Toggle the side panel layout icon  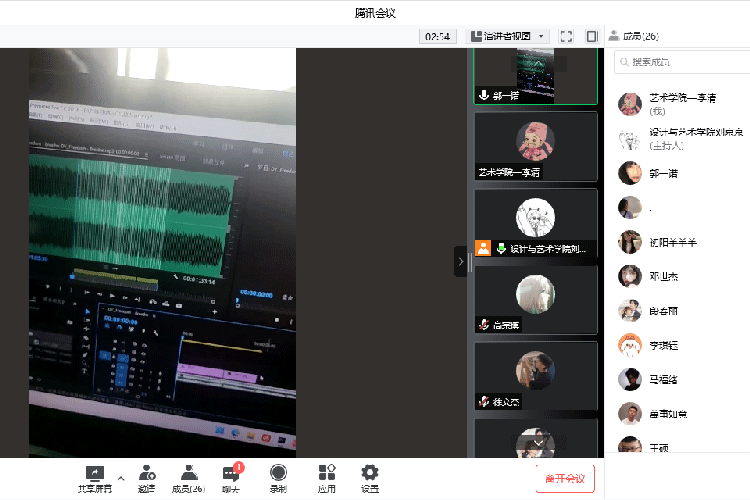pyautogui.click(x=591, y=36)
